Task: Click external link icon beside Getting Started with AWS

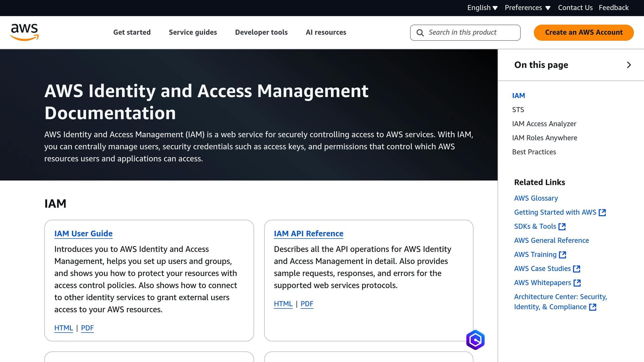Action: click(602, 212)
